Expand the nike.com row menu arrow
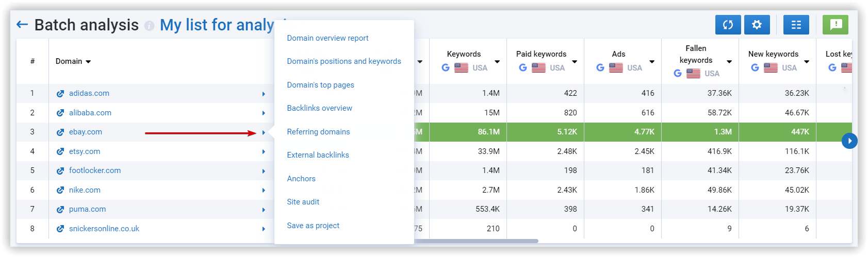868x257 pixels. click(264, 190)
